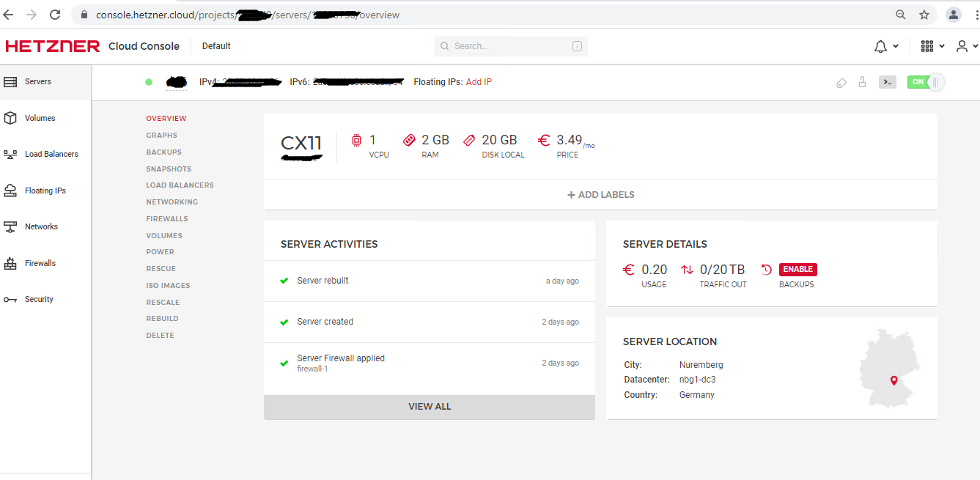
Task: Click the location pin on Germany map
Action: [894, 380]
